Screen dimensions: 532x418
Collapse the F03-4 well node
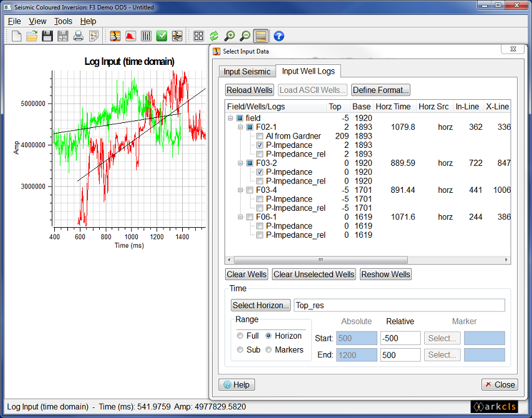pos(240,190)
